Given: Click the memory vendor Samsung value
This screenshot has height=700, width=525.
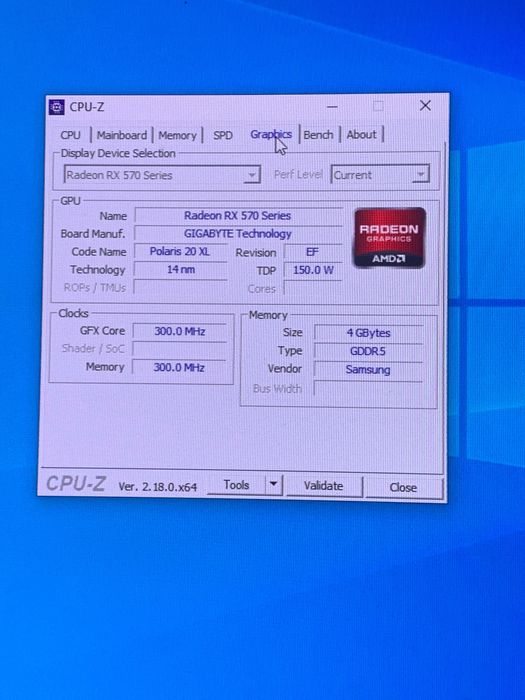Looking at the screenshot, I should pos(368,370).
